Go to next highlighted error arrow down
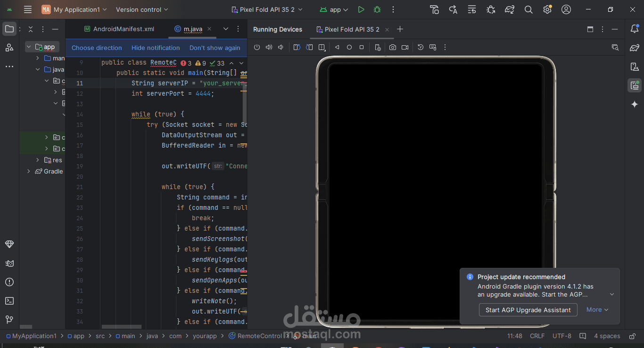 pos(241,63)
